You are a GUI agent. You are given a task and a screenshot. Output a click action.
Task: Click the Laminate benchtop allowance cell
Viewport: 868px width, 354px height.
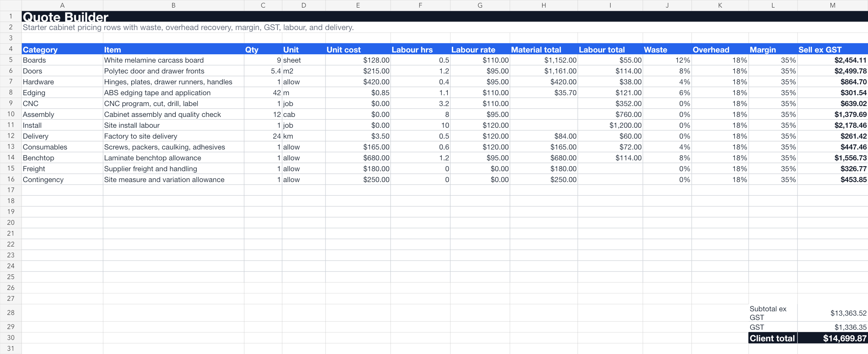point(174,158)
